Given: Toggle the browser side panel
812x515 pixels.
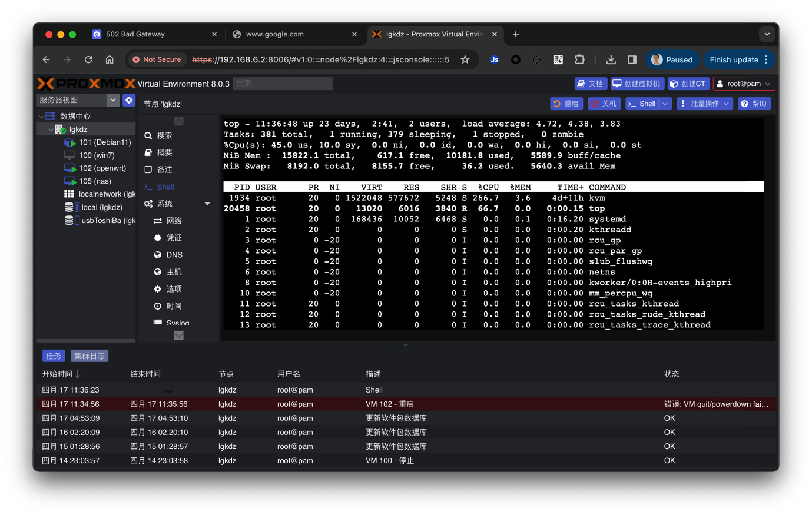Looking at the screenshot, I should pyautogui.click(x=632, y=59).
